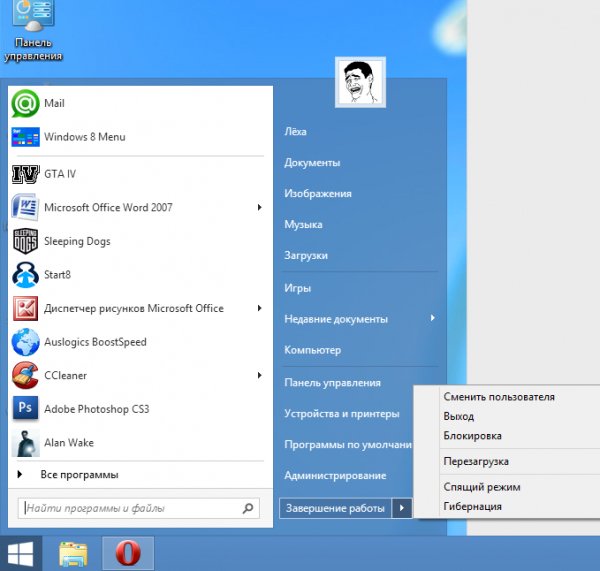The height and width of the screenshot is (571, 600).
Task: Launch Auslogics BoostSpeed globe icon
Action: pos(25,342)
